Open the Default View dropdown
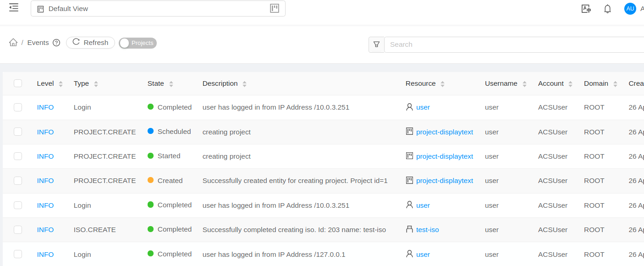Screen dimensions: 644x266 158,9
